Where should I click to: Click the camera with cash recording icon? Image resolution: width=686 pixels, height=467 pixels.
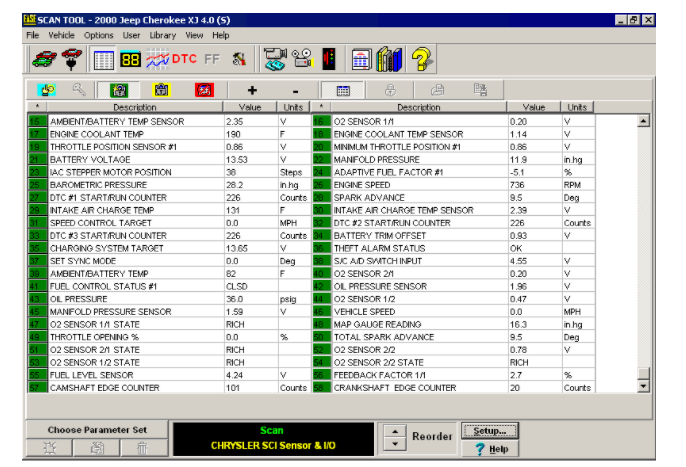coord(275,59)
